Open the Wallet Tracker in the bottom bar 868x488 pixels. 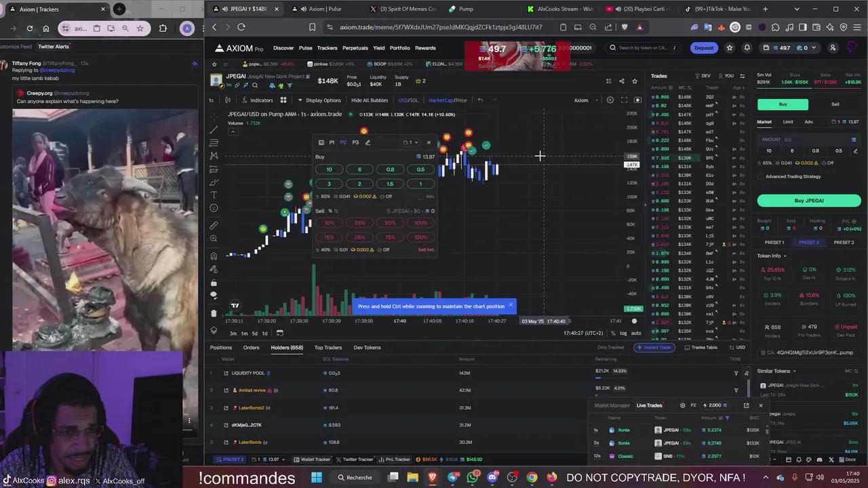pos(313,460)
